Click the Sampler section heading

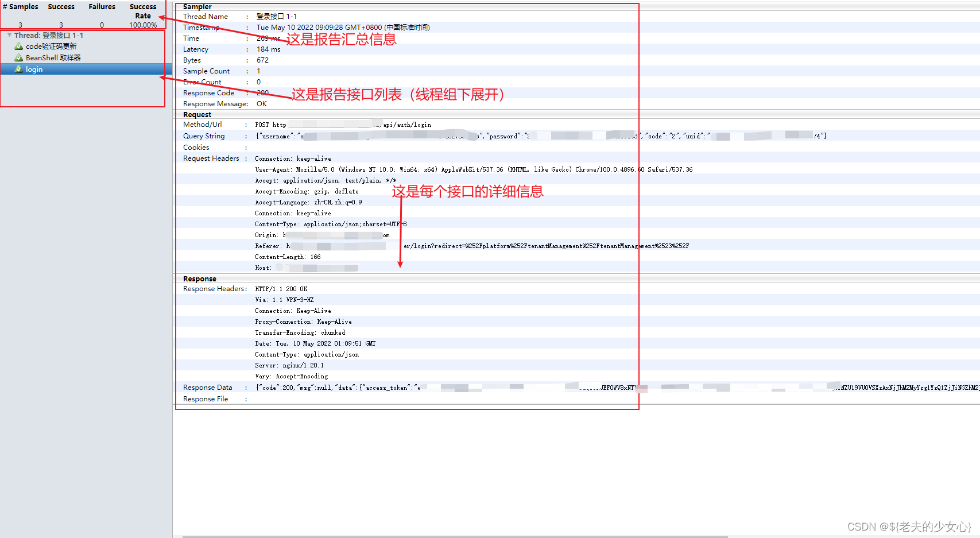tap(197, 7)
